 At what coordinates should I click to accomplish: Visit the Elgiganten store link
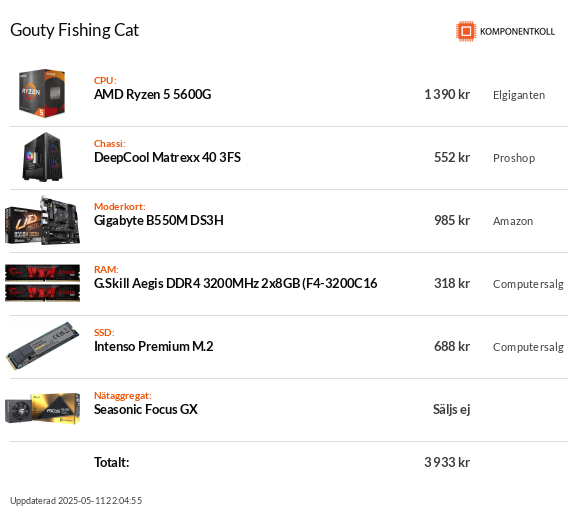coord(519,95)
